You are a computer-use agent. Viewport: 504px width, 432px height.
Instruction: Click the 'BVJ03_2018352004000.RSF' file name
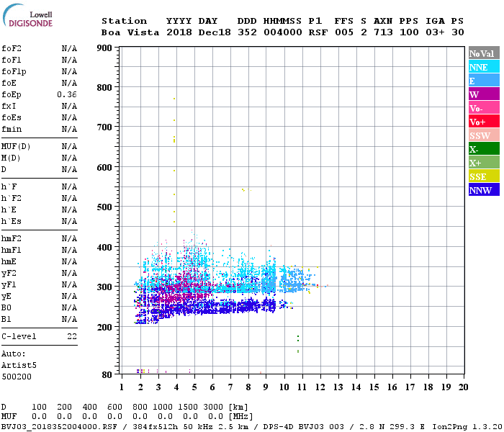pos(59,427)
